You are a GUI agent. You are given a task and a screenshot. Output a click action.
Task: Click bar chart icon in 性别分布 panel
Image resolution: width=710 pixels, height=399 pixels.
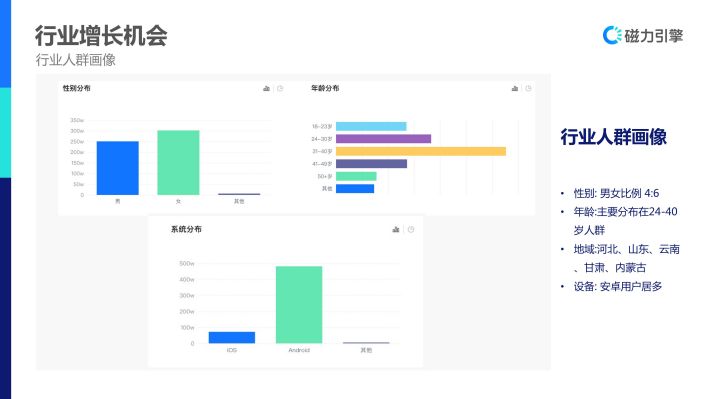tap(266, 88)
